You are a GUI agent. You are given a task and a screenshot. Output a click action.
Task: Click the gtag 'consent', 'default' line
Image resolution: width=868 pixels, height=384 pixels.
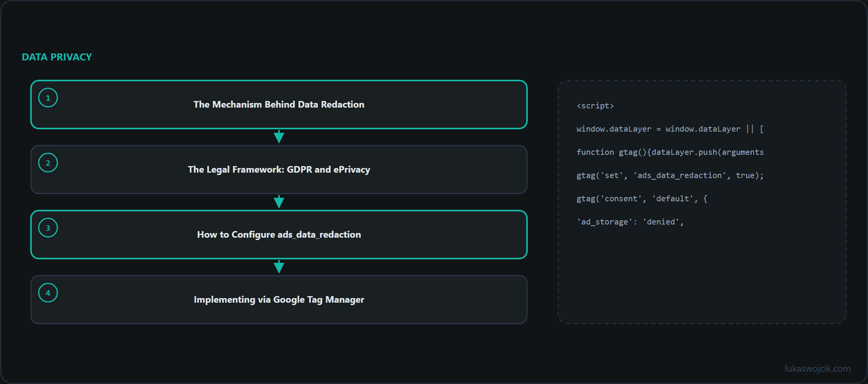[x=642, y=199]
